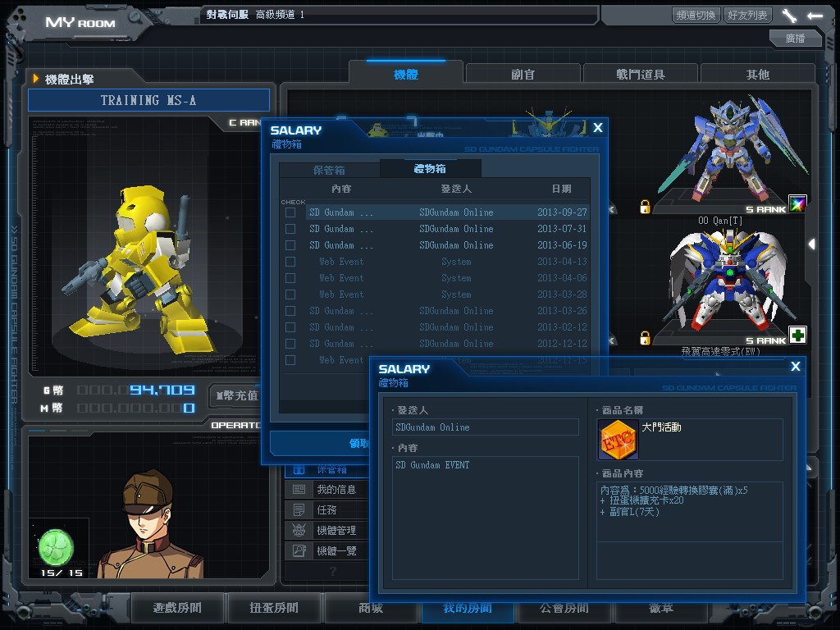Screen dimensions: 840x630
Task: Click the lock icon under Wing Zero EW
Action: click(645, 338)
